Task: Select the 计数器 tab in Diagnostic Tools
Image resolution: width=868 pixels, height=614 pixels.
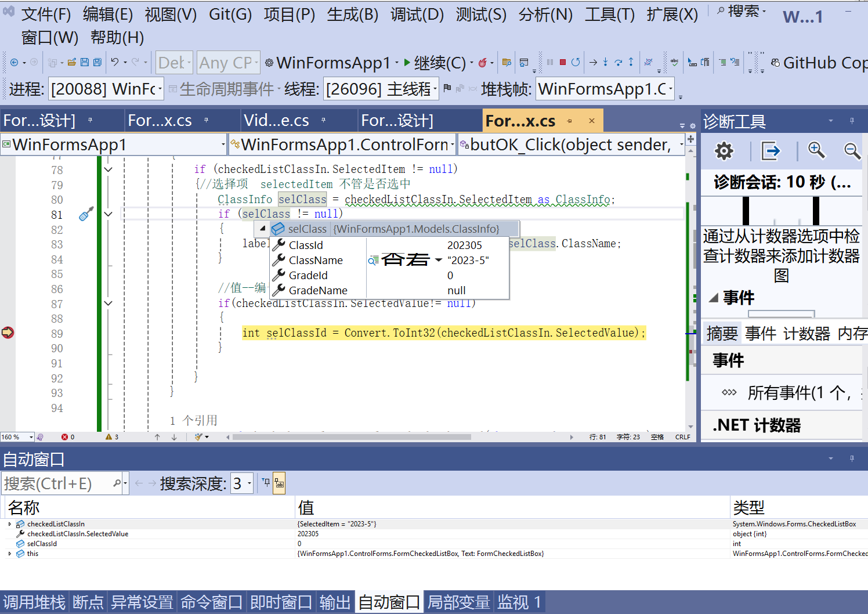Action: [806, 333]
